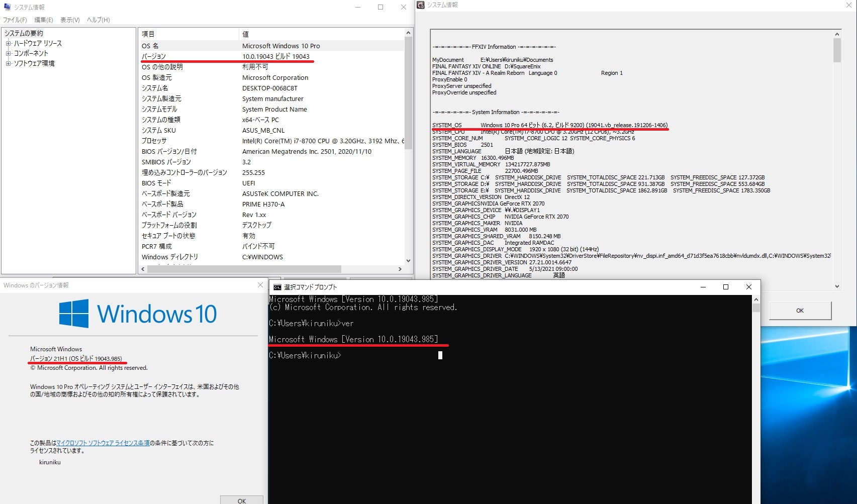Select the ハードウェア リソース tree label
This screenshot has height=504, width=857.
(x=38, y=43)
